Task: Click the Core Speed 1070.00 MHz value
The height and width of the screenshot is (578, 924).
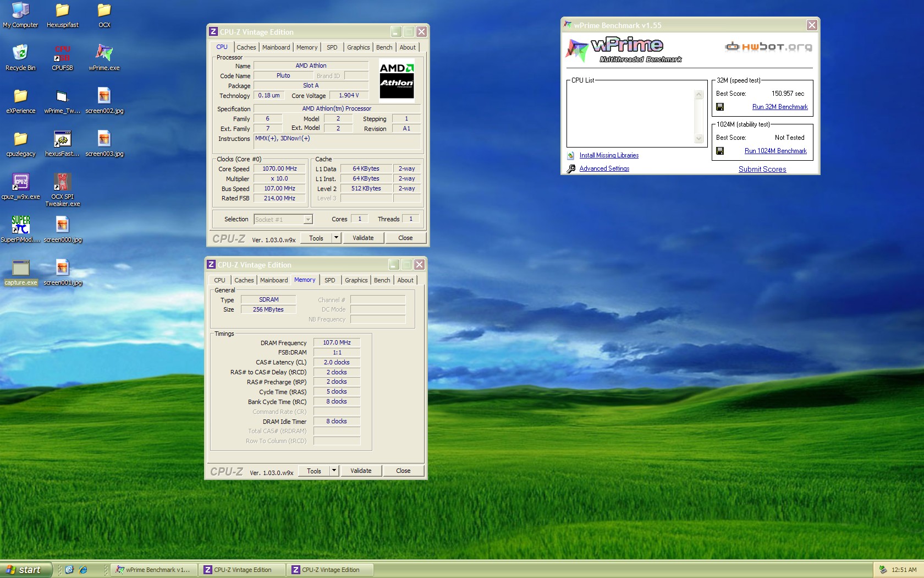Action: 279,168
